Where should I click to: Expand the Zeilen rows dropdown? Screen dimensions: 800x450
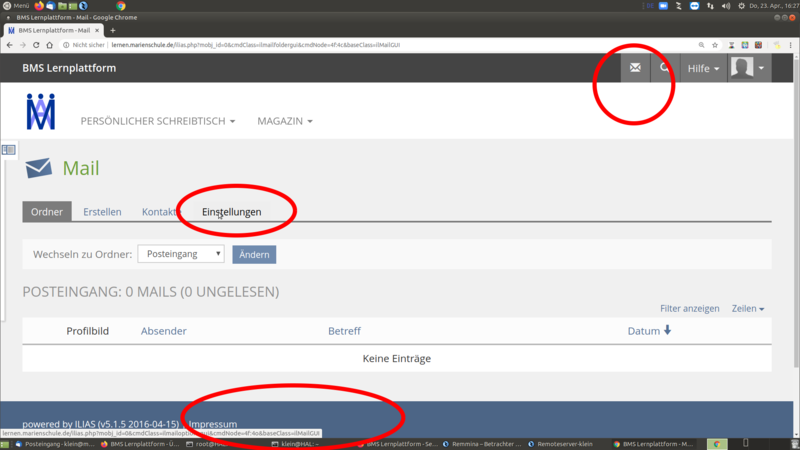[x=747, y=309]
